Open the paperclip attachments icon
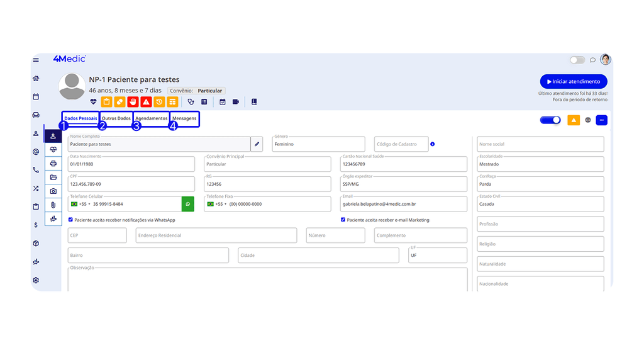The image size is (644, 345). [53, 205]
